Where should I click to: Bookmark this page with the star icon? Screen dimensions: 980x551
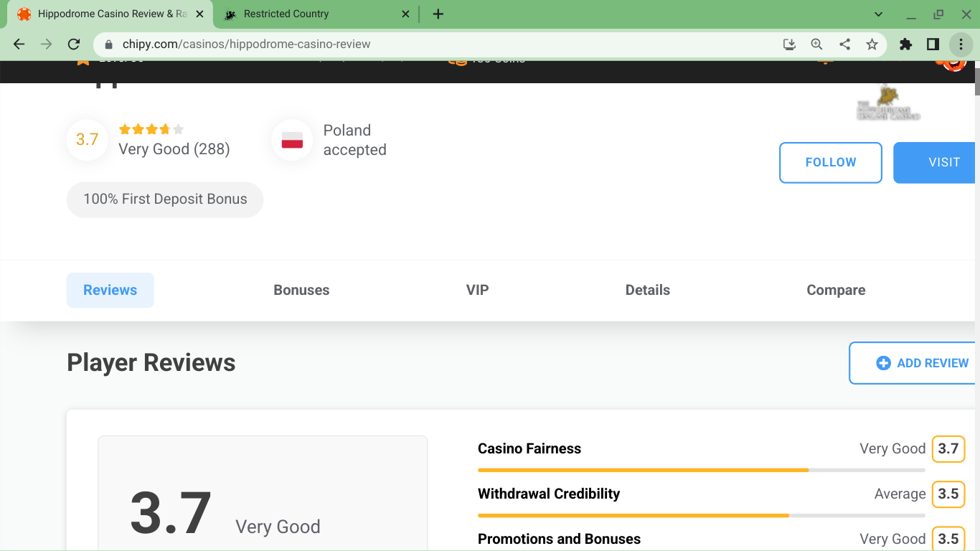(872, 44)
